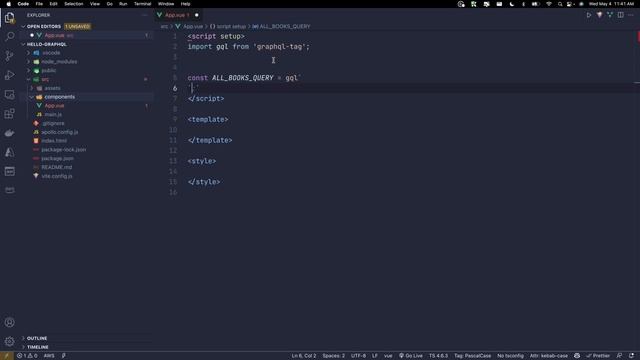Expand the Timeline section
This screenshot has width=640, height=360.
(38, 347)
